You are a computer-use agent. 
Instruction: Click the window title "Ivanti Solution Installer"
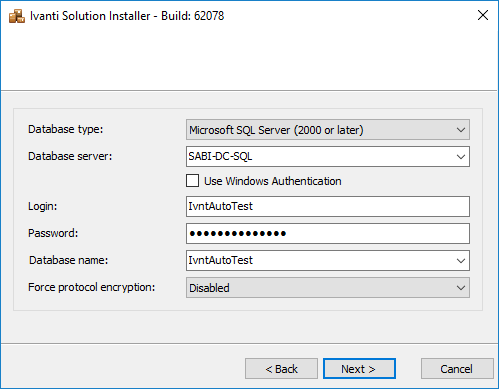coord(90,16)
